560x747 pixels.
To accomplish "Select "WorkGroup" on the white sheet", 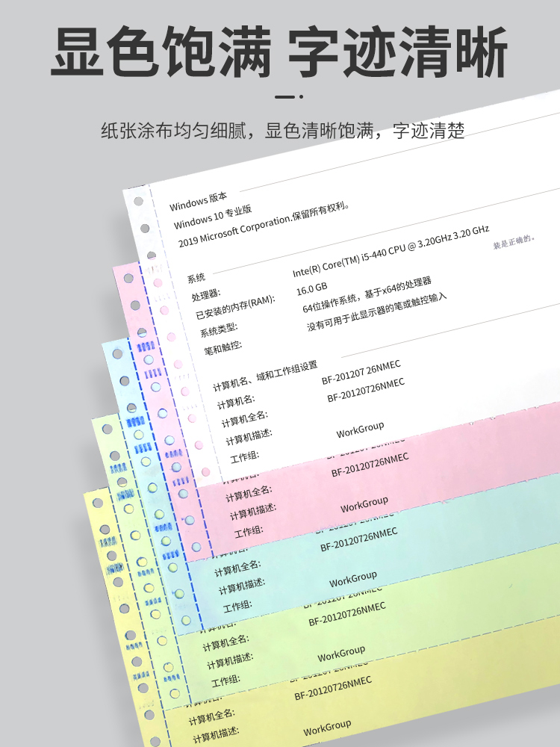I will [360, 430].
